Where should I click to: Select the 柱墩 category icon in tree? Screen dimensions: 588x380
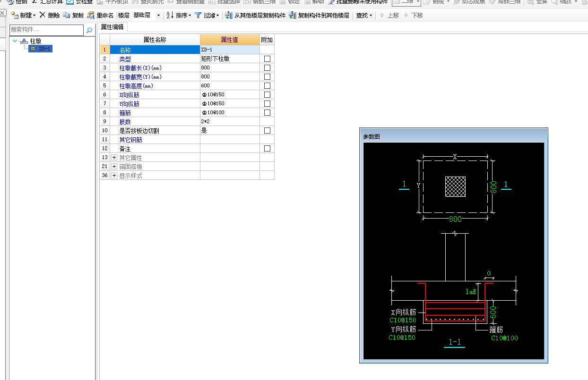click(x=24, y=41)
